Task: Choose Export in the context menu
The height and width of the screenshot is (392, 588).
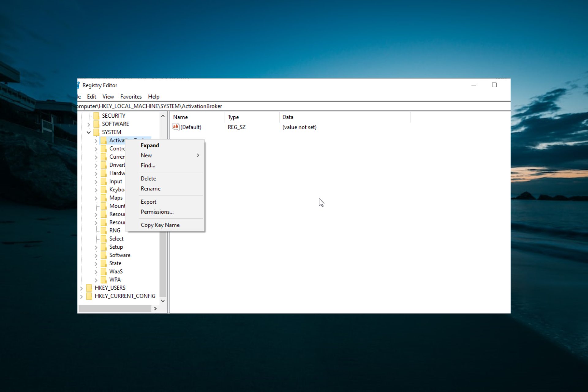Action: (165, 202)
